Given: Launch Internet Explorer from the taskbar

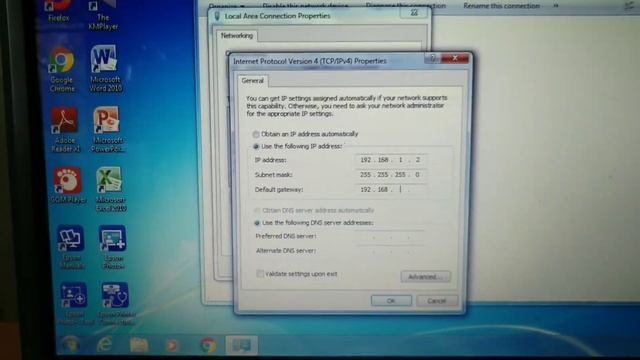Looking at the screenshot, I should [104, 345].
